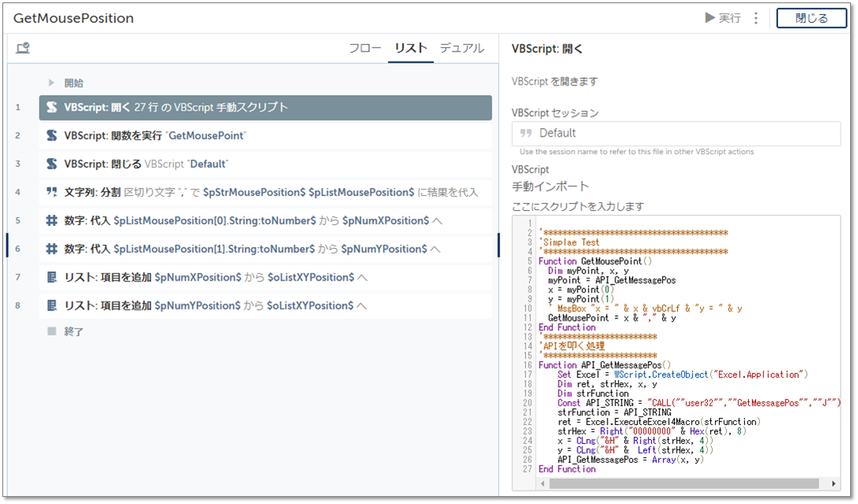Click quote icon on 文字列: 分割 row
Image resolution: width=858 pixels, height=504 pixels.
tap(51, 192)
